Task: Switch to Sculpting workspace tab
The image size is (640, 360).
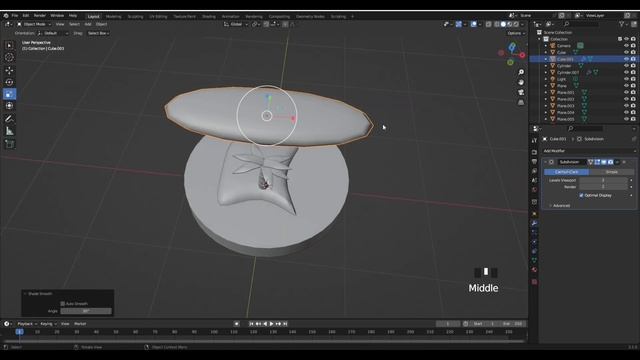Action: pyautogui.click(x=135, y=17)
